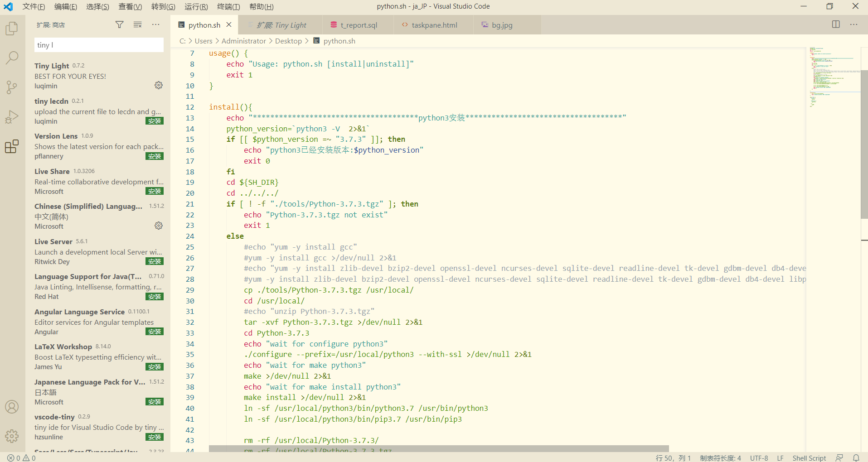Install the Live Server extension
Viewport: 868px width, 462px height.
click(155, 261)
